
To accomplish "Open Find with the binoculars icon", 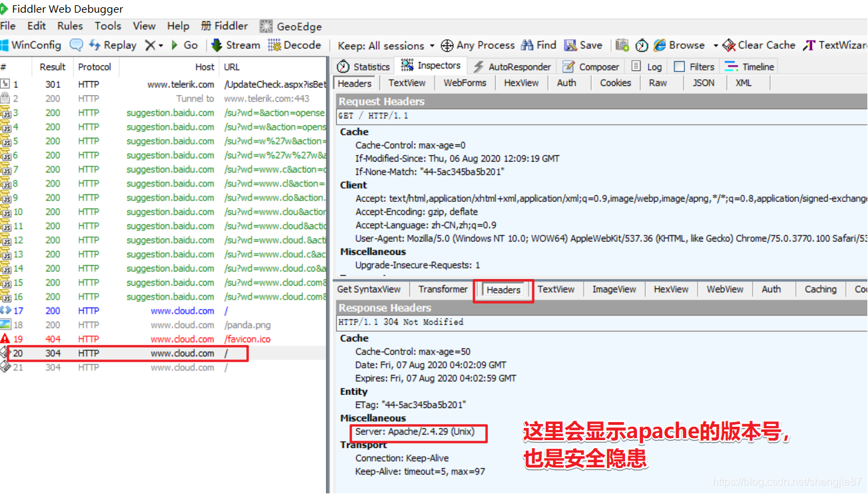I will [539, 45].
